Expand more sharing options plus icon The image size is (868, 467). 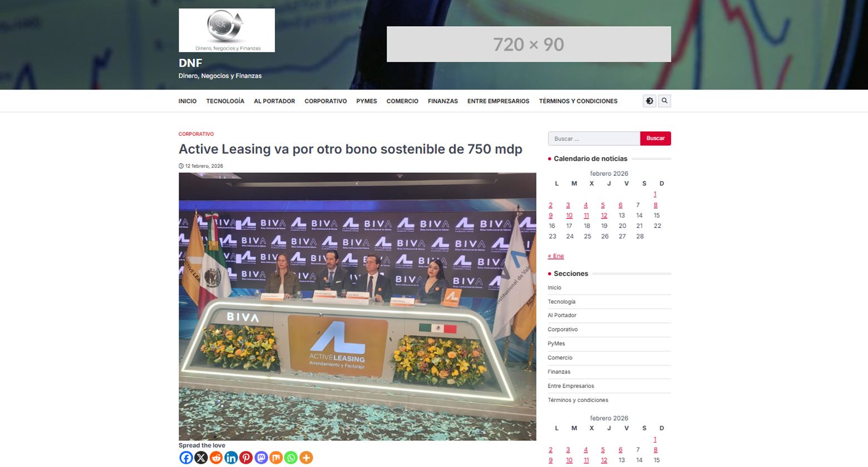coord(306,458)
